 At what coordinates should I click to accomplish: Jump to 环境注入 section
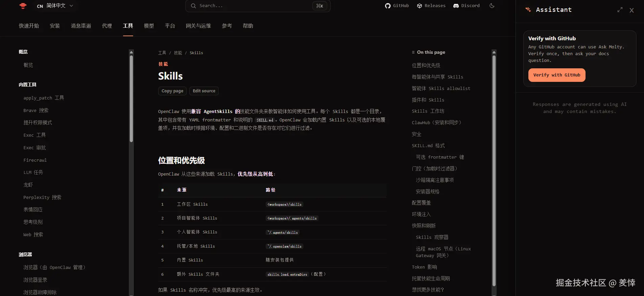coord(421,214)
